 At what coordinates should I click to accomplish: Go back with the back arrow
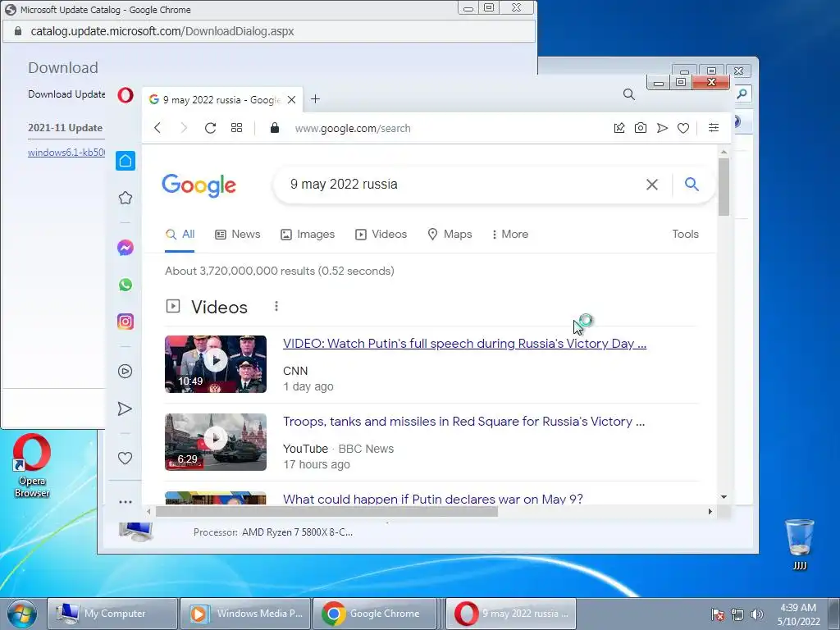[157, 128]
